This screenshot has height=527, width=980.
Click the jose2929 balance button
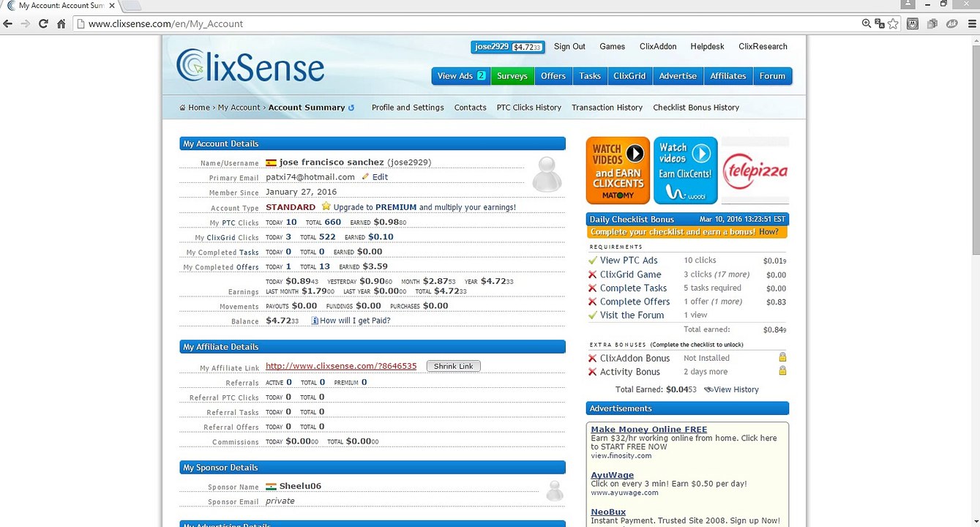pos(508,47)
